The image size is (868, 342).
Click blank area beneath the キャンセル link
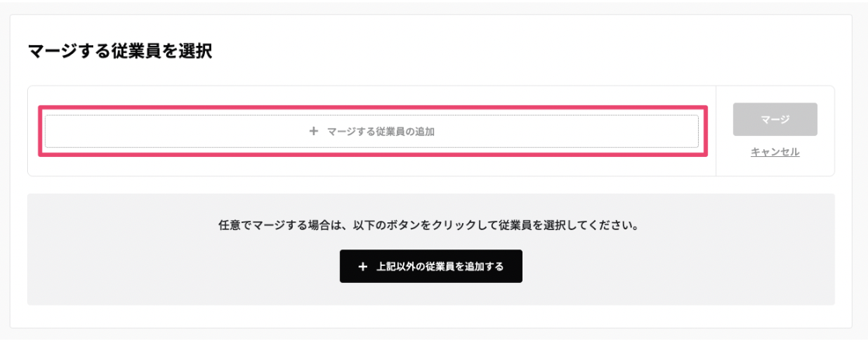coord(775,168)
